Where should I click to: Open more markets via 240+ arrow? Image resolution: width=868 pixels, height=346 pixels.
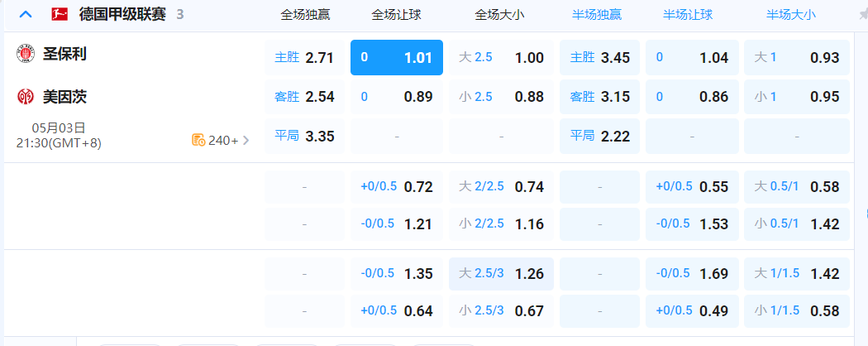(246, 140)
